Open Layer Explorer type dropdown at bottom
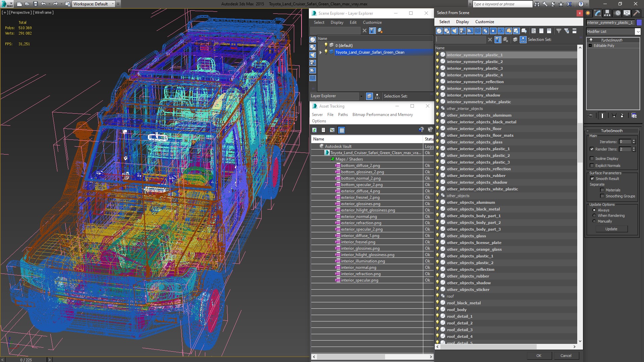644x362 pixels. 361,96
